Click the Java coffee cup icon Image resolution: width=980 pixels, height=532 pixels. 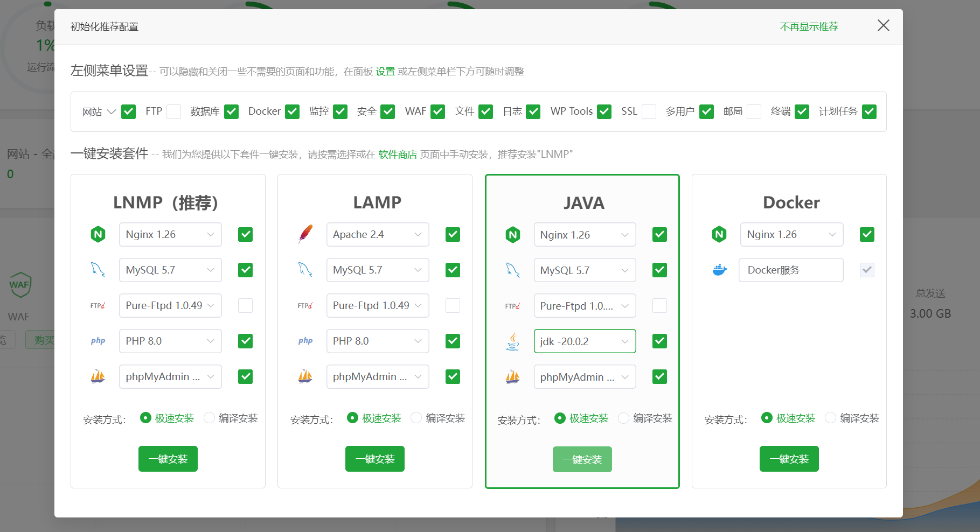(x=513, y=341)
